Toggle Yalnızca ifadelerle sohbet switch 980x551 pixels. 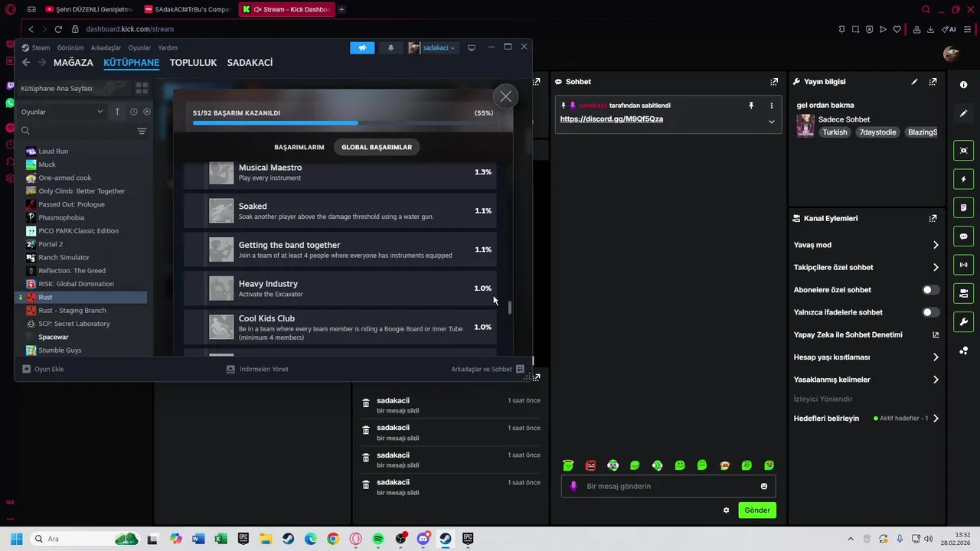[x=930, y=312]
